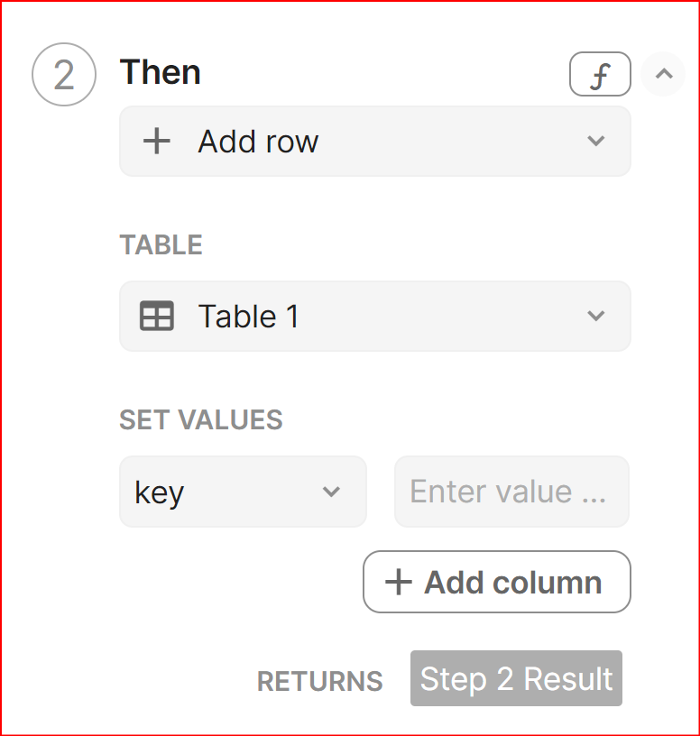This screenshot has width=700, height=736.
Task: Click the TABLE section label
Action: pyautogui.click(x=161, y=245)
